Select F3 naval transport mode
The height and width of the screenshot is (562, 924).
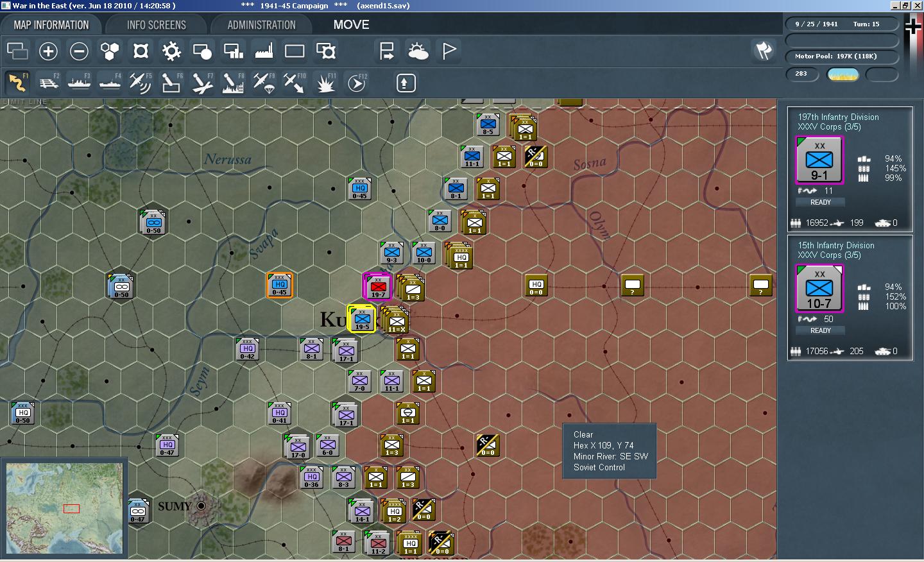[x=79, y=83]
